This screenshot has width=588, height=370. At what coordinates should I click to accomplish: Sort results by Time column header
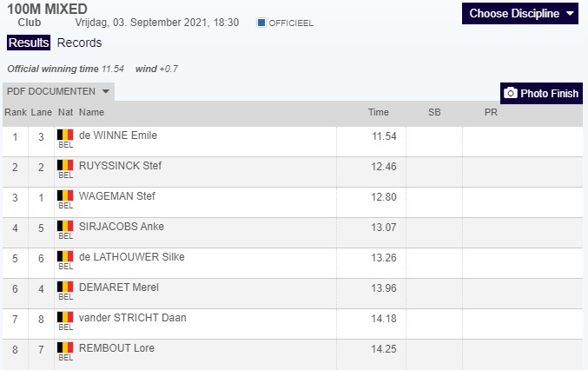tap(378, 113)
